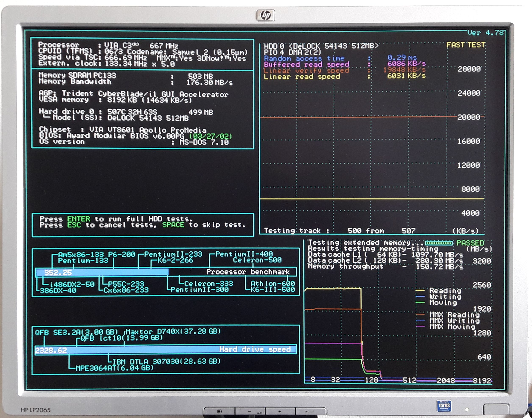The image size is (532, 418).
Task: Click the 'QFB SE3.2A(3.00 GB)' drive marker
Action: [x=76, y=332]
